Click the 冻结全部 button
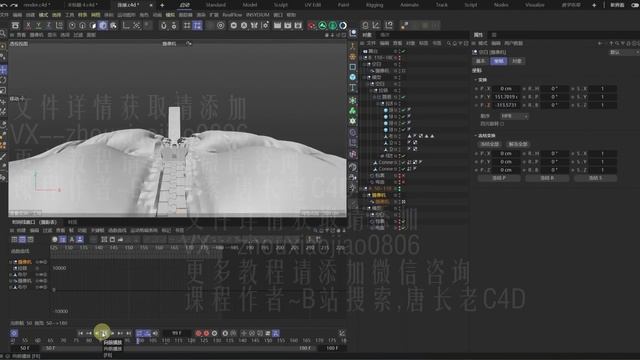Viewport: 640px width, 360px height. coord(489,144)
